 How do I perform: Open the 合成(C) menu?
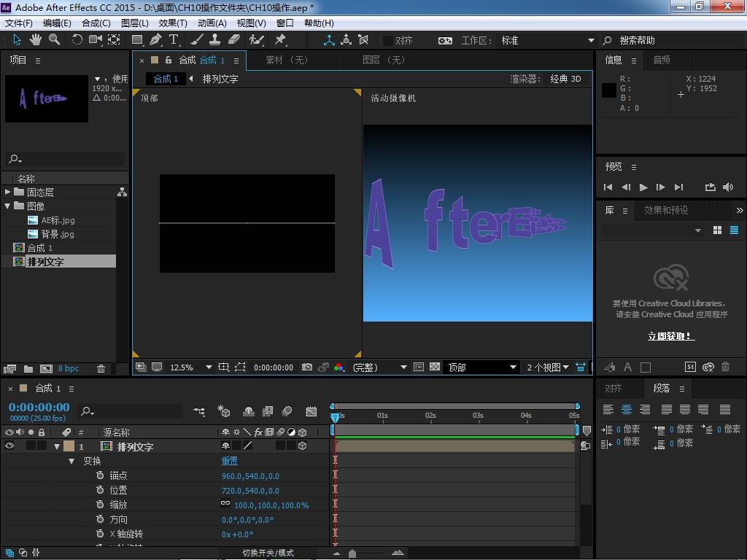(96, 23)
